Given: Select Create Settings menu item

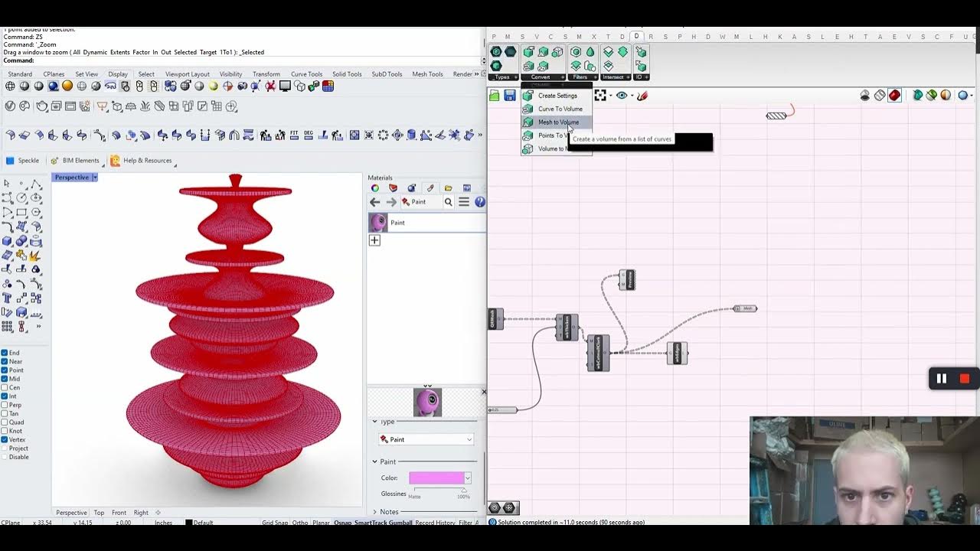Looking at the screenshot, I should [557, 96].
